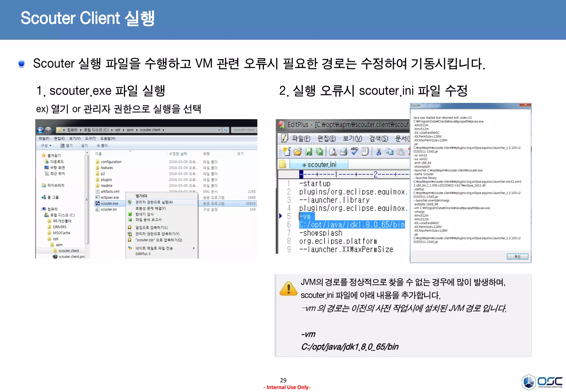Select 관리자 권한으로 실행(A) from context menu
The image size is (566, 392).
pyautogui.click(x=154, y=202)
